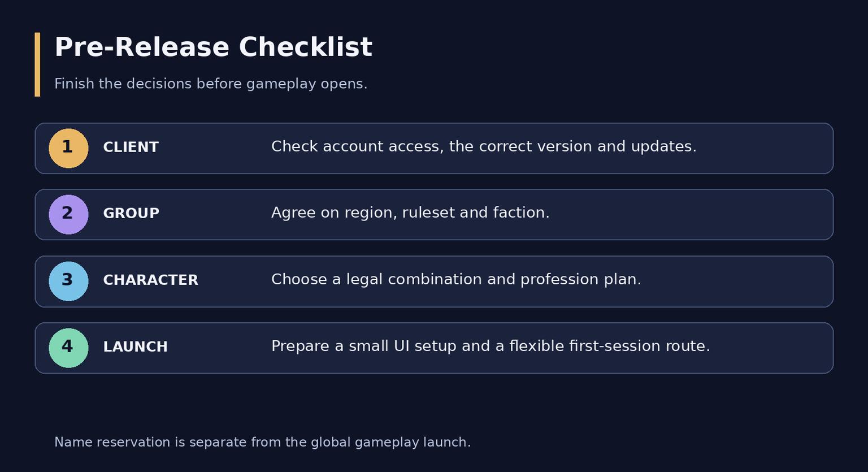Select the GROUP step label
The image size is (868, 472).
pyautogui.click(x=131, y=214)
